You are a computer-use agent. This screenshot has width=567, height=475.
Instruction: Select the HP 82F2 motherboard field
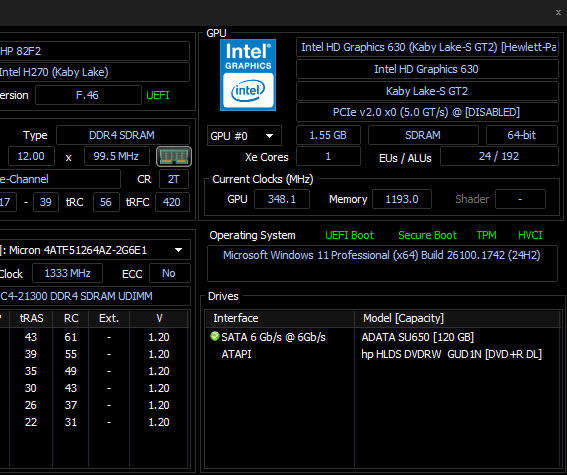(95, 51)
